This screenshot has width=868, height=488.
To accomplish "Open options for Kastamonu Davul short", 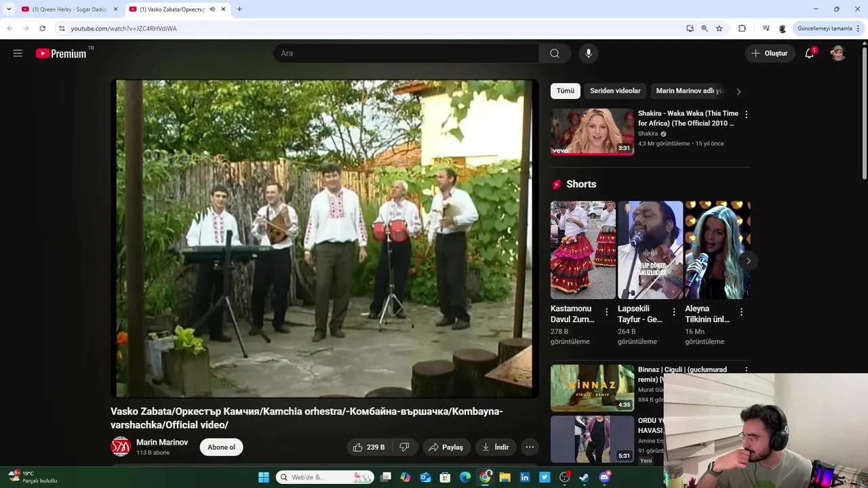I will (x=607, y=312).
